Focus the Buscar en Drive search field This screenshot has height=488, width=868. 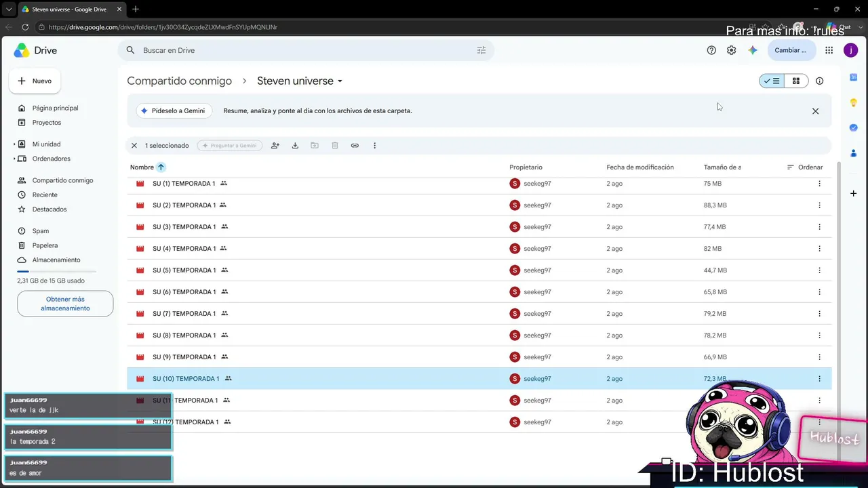point(306,50)
